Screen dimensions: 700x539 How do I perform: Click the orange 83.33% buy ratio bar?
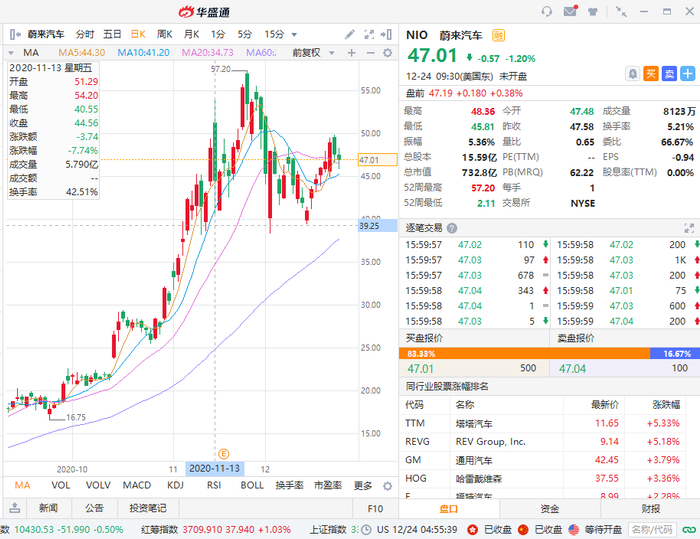pyautogui.click(x=525, y=354)
